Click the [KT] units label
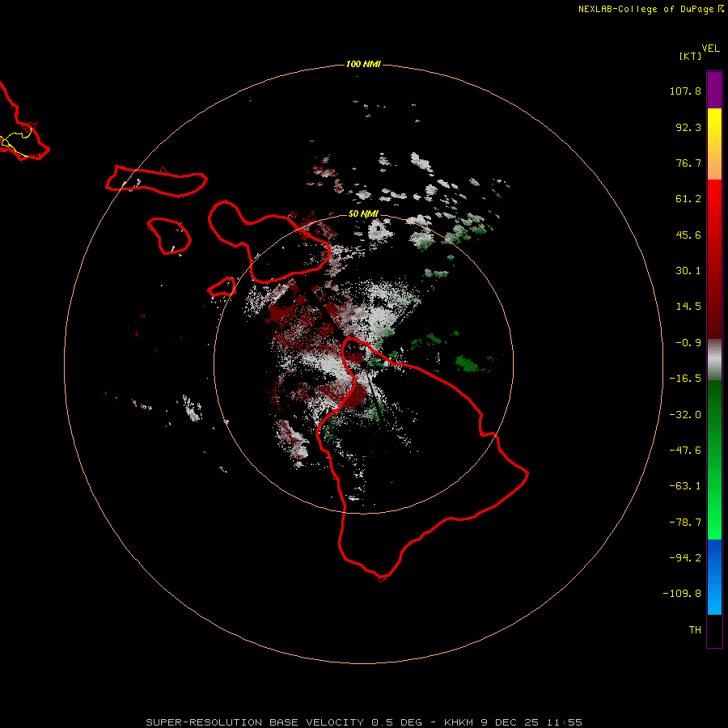Screen dimensions: 728x728 [690, 56]
